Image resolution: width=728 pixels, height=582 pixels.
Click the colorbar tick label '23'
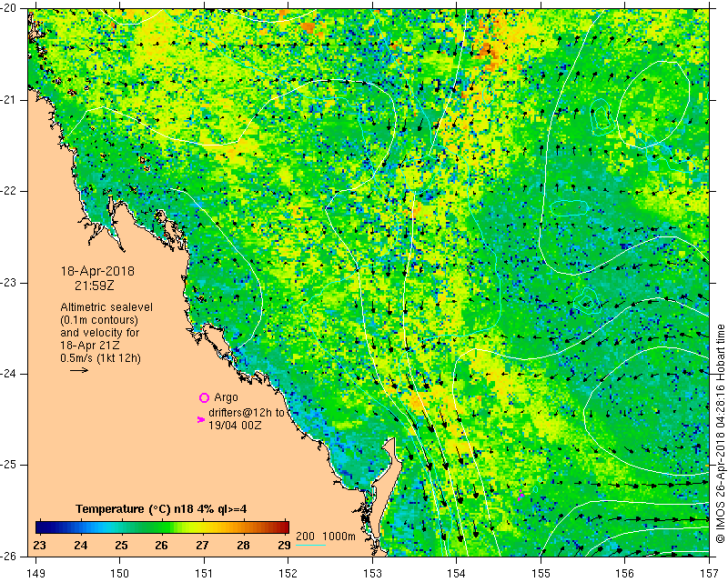pos(40,546)
